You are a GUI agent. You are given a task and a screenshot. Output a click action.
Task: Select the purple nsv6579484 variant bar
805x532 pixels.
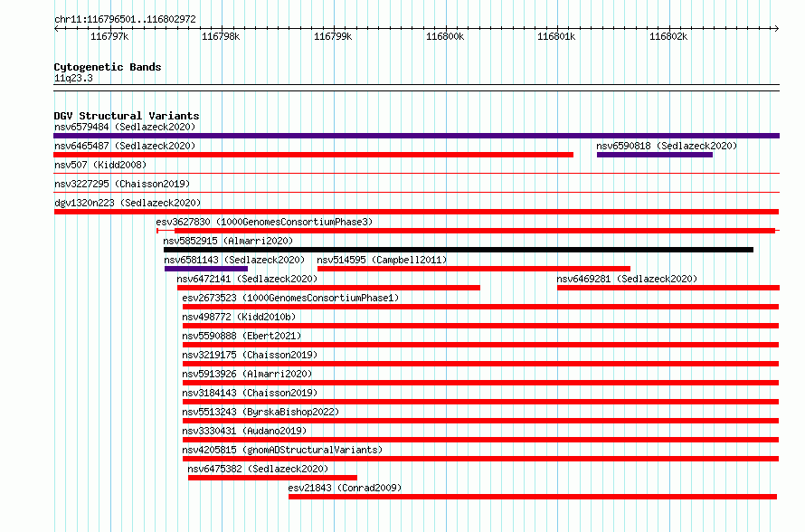pyautogui.click(x=416, y=136)
